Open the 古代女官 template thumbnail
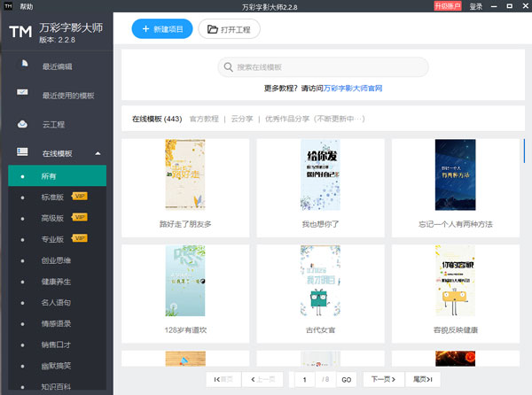 tap(320, 281)
